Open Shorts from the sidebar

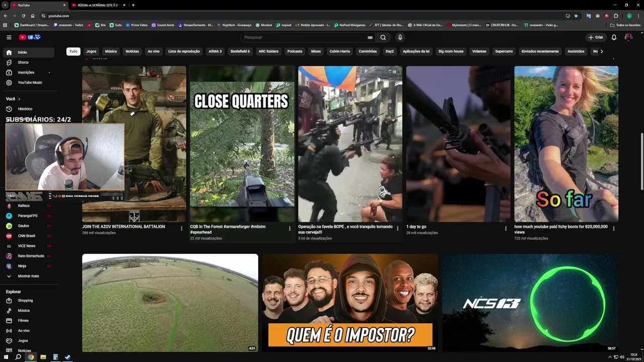[28, 62]
